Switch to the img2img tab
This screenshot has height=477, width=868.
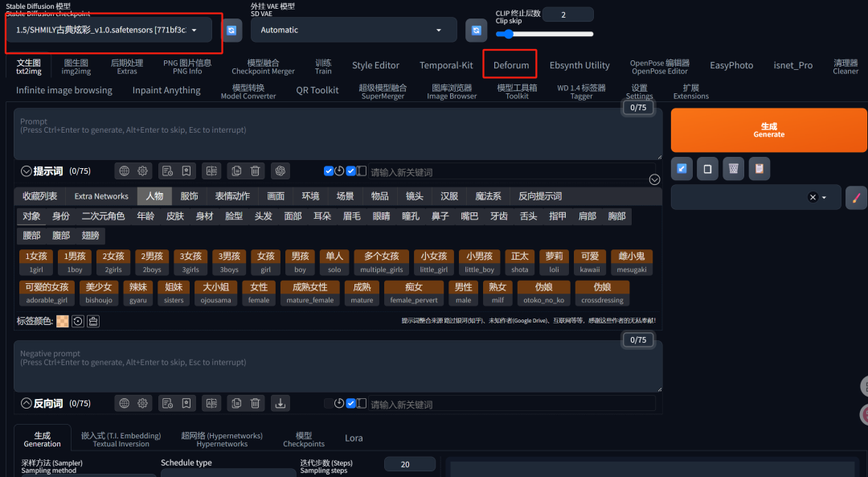point(76,67)
